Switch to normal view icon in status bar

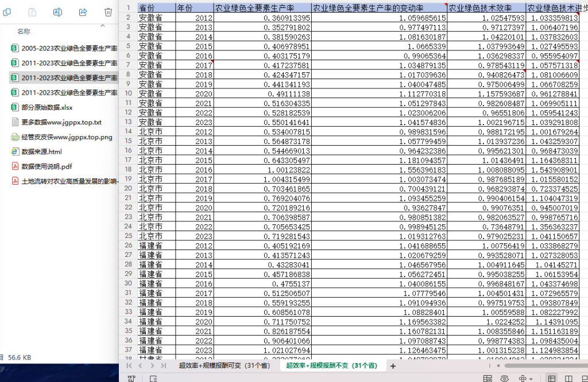(x=552, y=379)
